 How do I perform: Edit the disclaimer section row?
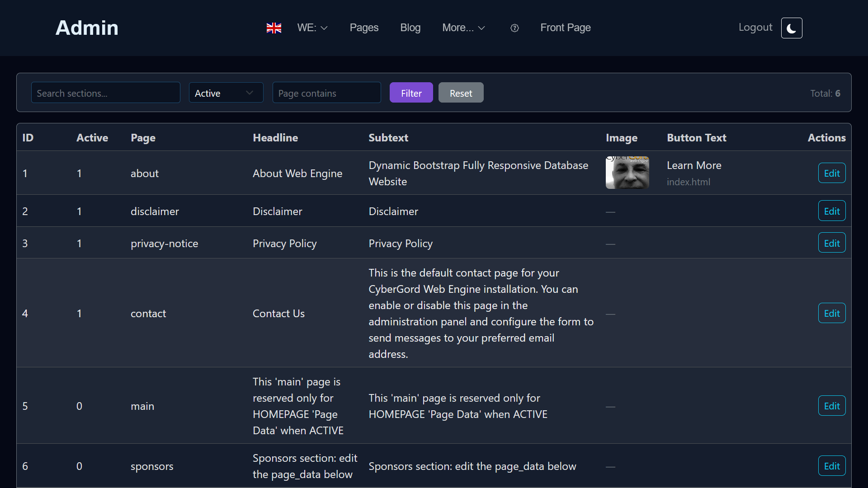click(x=832, y=211)
